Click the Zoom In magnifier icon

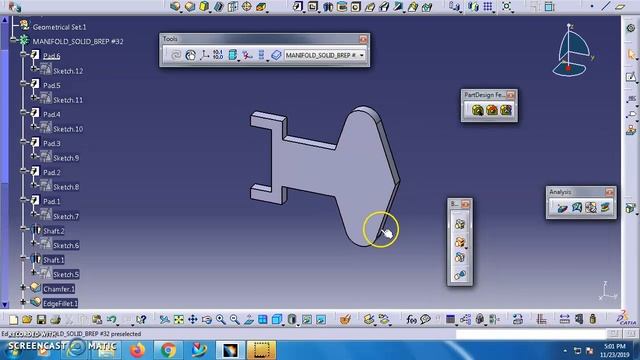[x=221, y=319]
